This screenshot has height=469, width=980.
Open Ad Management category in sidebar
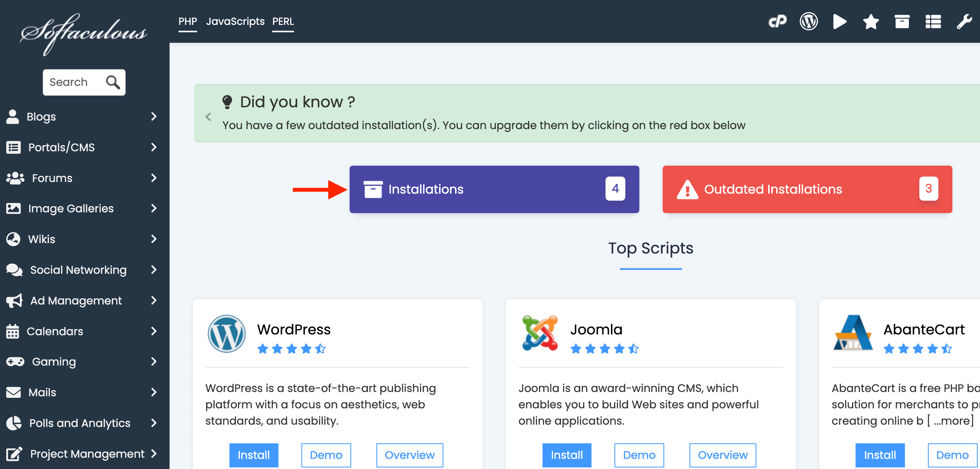(82, 301)
